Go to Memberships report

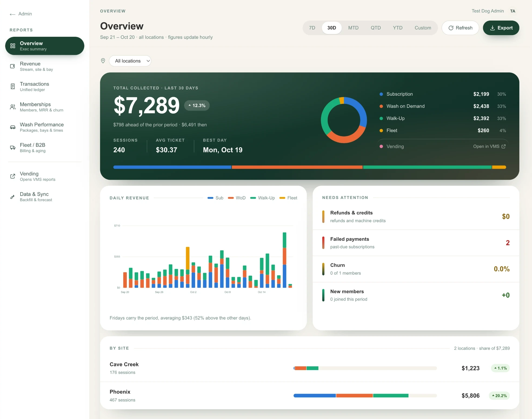tap(45, 107)
